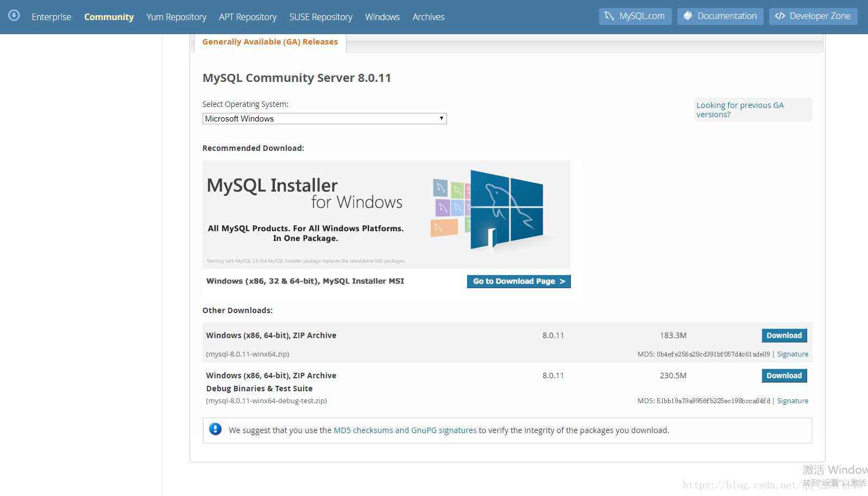
Task: Click 'Debug Binaries & Test Suite' text
Action: coord(259,389)
